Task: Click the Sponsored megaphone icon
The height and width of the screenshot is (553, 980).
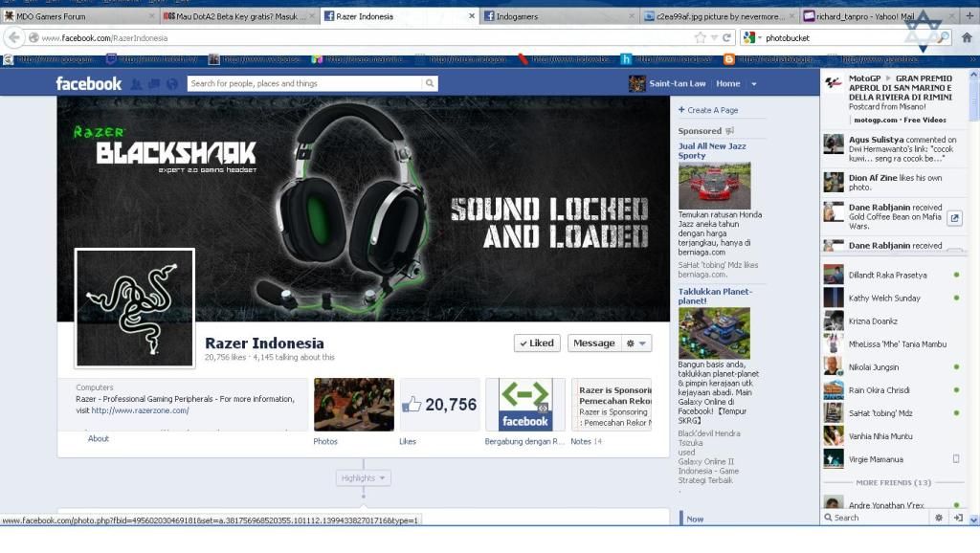Action: [729, 130]
